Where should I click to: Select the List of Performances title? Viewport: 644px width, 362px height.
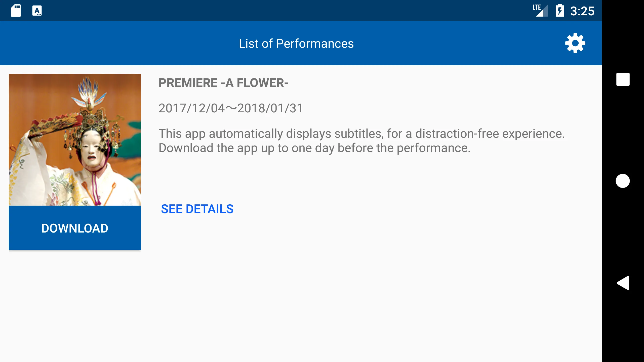(x=296, y=43)
